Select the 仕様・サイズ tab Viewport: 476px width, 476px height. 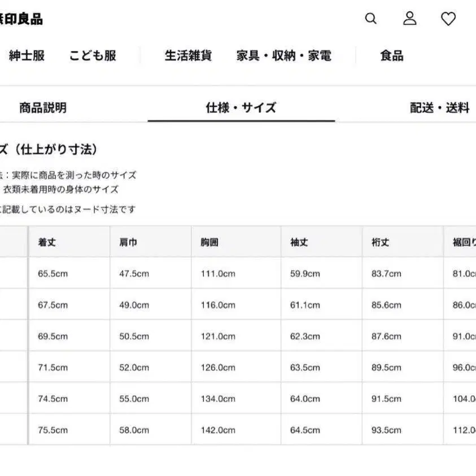(241, 107)
